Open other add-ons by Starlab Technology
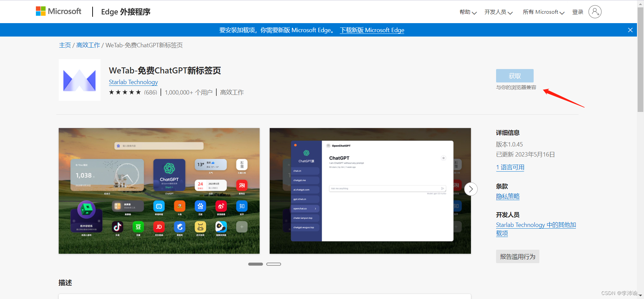The image size is (644, 299). 536,229
